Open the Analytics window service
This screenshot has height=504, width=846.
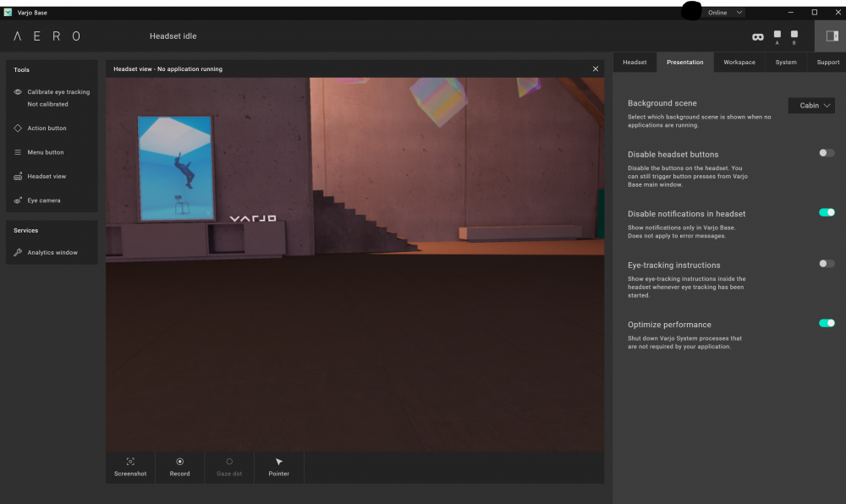click(52, 253)
